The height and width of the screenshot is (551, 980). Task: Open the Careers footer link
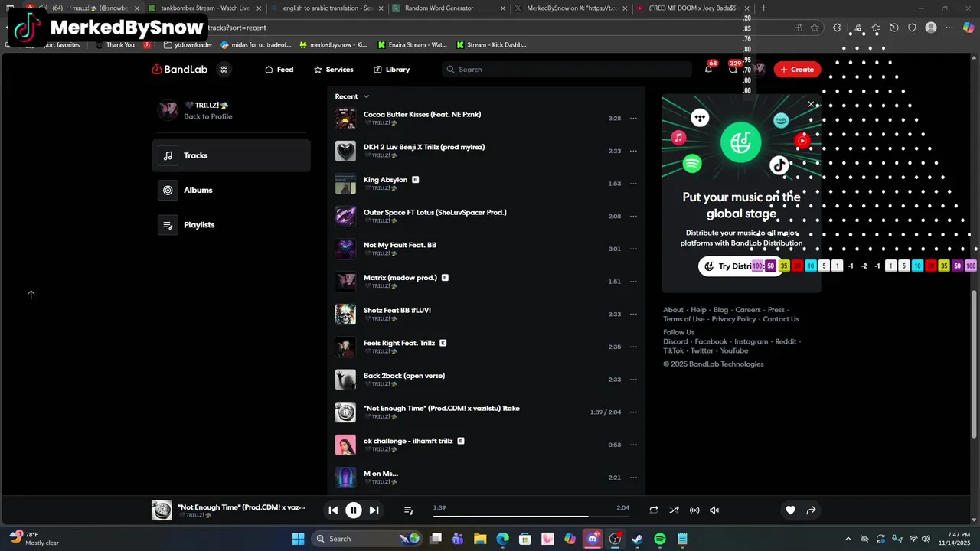pos(748,310)
